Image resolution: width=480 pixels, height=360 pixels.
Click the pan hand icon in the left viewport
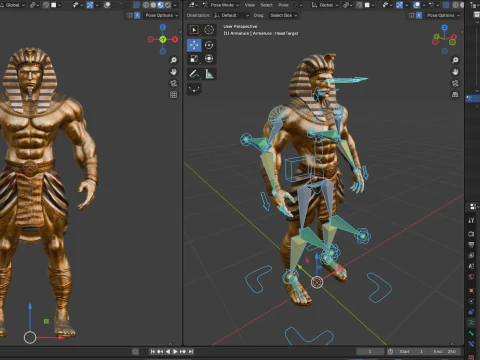(173, 72)
